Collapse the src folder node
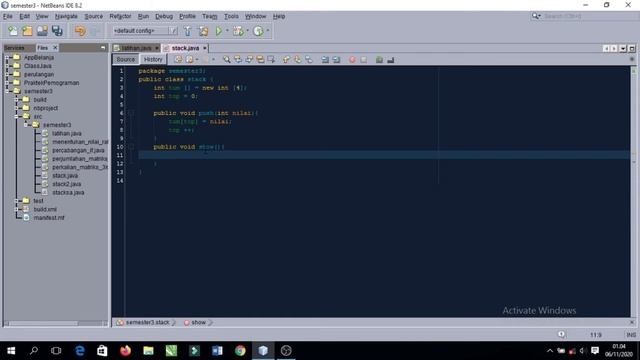 (x=17, y=116)
